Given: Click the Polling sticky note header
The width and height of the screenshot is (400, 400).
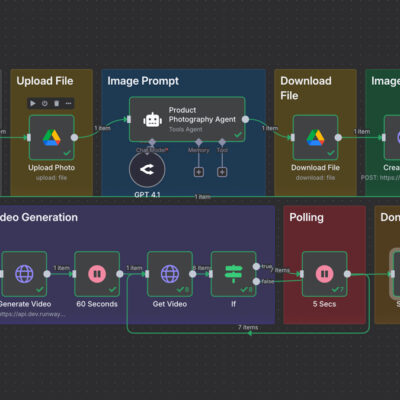Looking at the screenshot, I should click(x=306, y=217).
